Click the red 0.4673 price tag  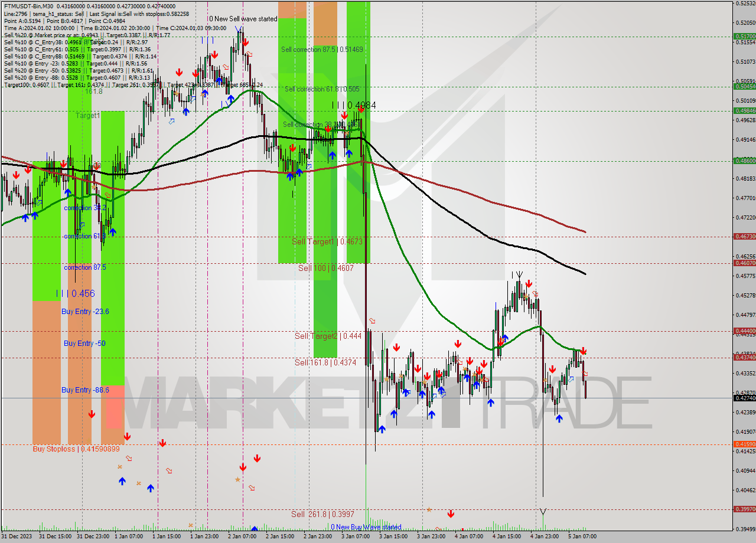pos(744,236)
